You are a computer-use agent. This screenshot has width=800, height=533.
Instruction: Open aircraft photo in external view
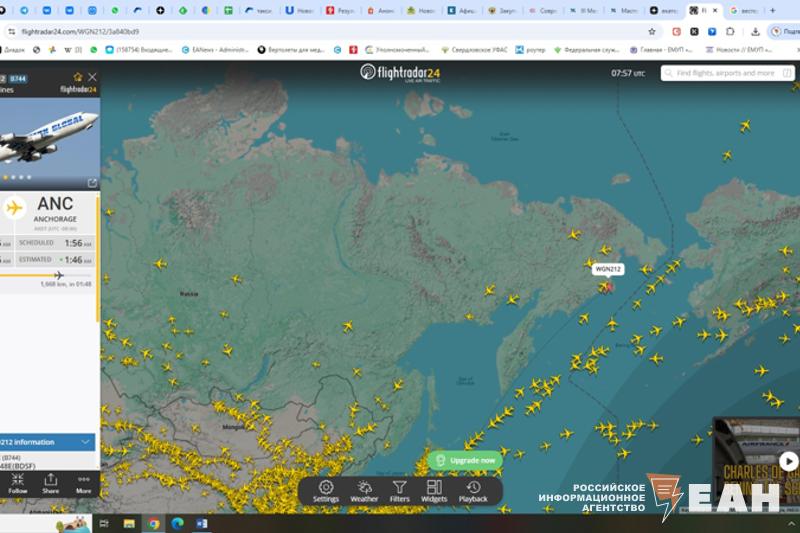click(93, 182)
